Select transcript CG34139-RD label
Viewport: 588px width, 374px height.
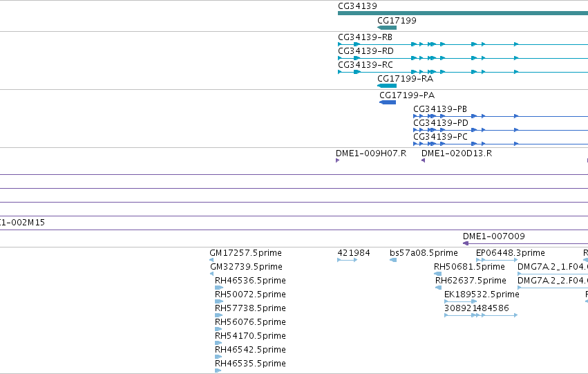click(x=366, y=51)
